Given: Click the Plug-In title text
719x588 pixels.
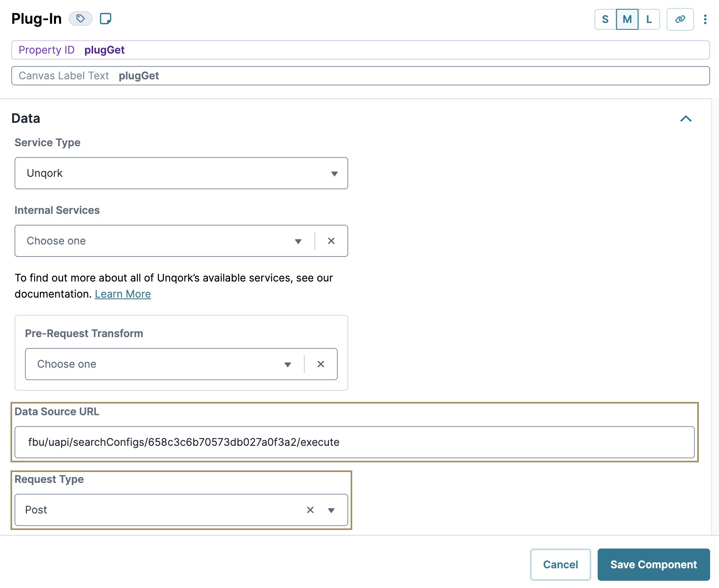Looking at the screenshot, I should click(x=37, y=19).
